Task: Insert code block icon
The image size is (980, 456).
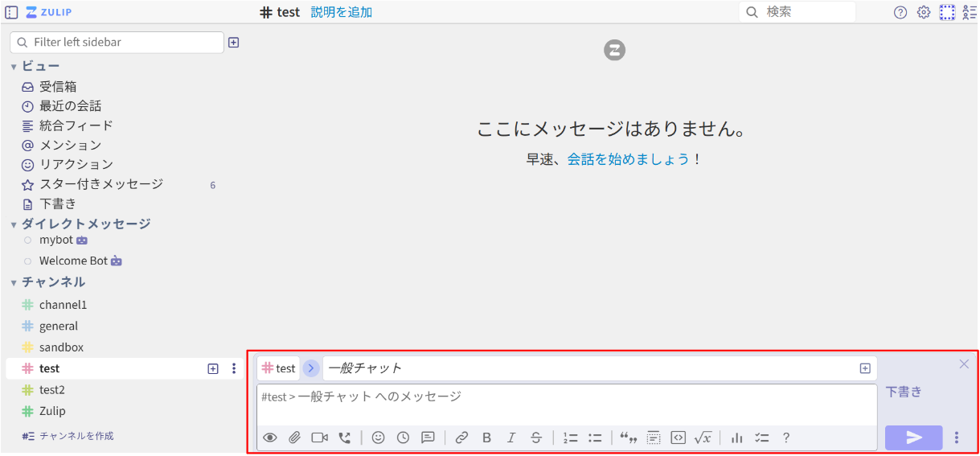Action: tap(678, 438)
